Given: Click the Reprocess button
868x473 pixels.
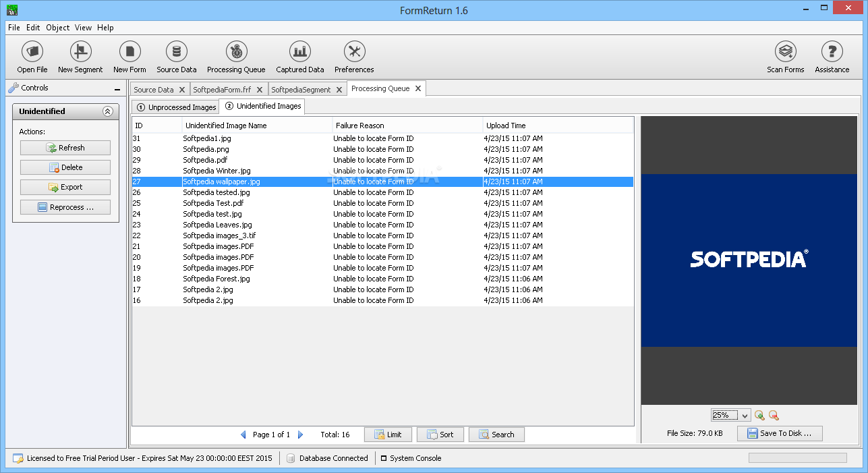Looking at the screenshot, I should tap(65, 207).
